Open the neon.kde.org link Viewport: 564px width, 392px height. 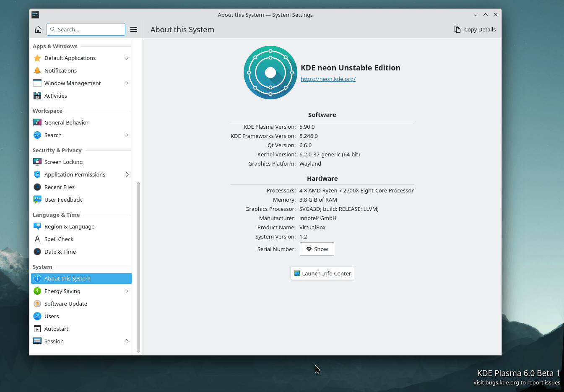tap(328, 79)
